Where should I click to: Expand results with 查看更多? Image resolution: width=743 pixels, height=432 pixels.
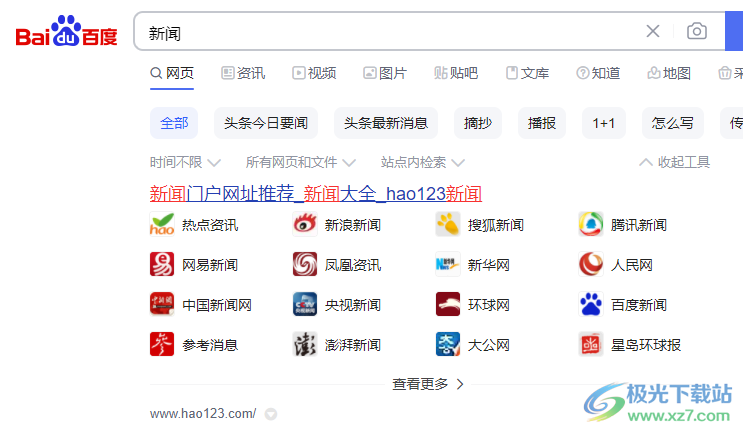click(428, 384)
